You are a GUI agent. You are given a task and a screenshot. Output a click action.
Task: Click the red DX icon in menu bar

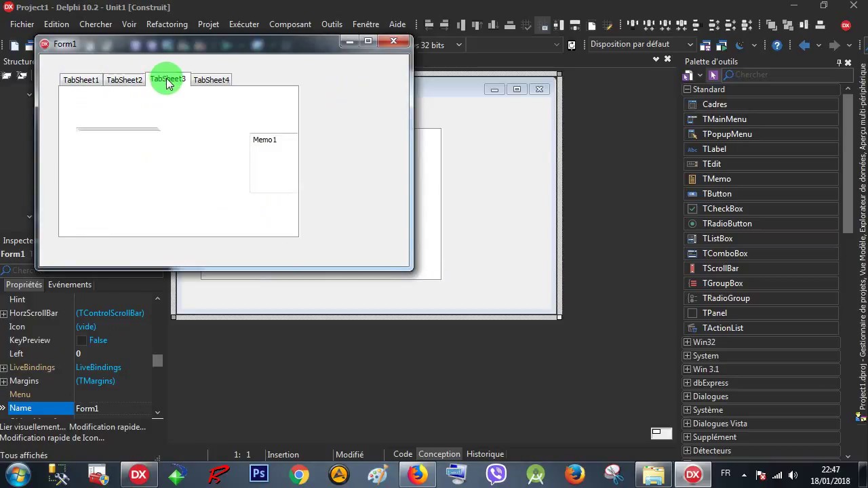pos(846,25)
